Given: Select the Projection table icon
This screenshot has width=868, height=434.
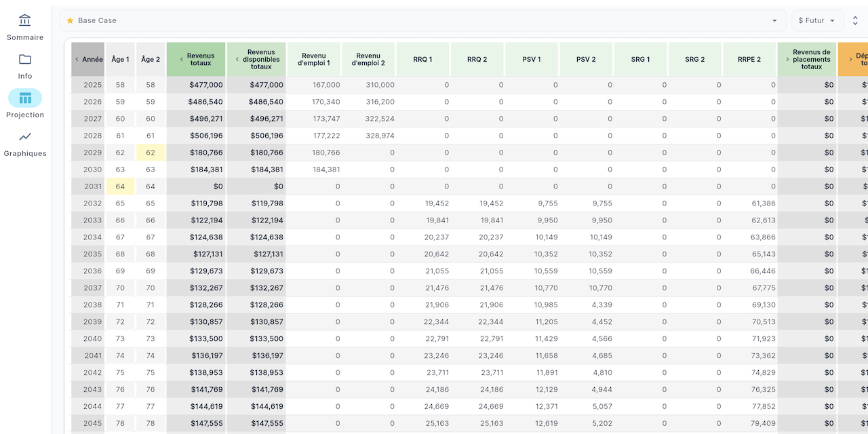Looking at the screenshot, I should click(25, 98).
